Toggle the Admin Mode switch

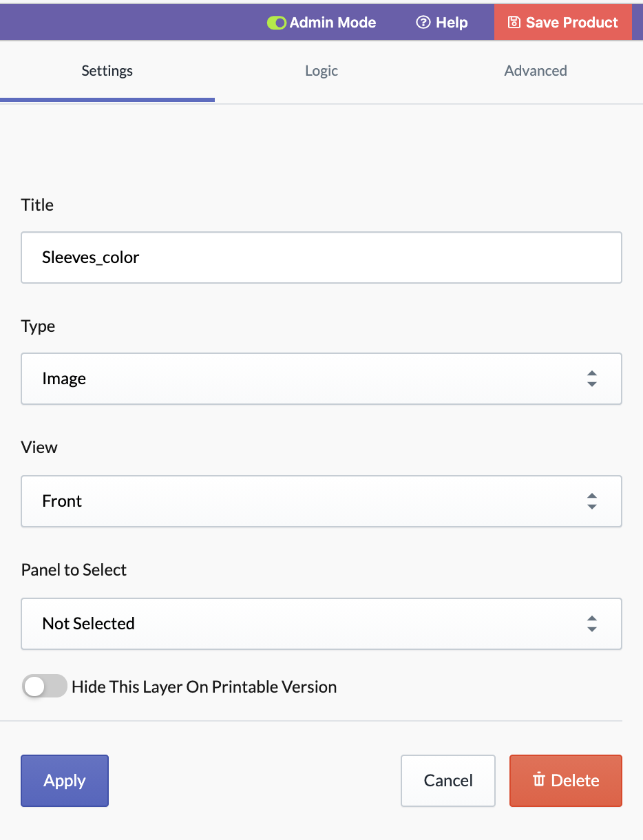coord(276,23)
